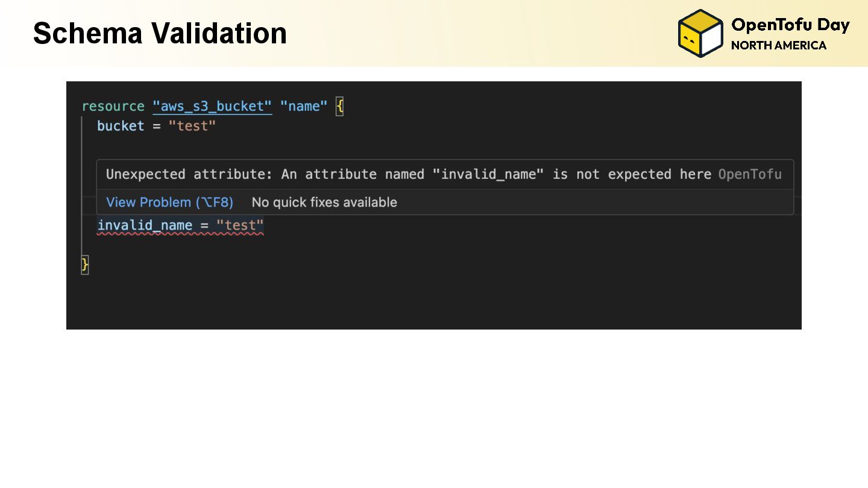The image size is (868, 488).
Task: Click the "aws_s3_bucket" resource type link
Action: click(212, 107)
